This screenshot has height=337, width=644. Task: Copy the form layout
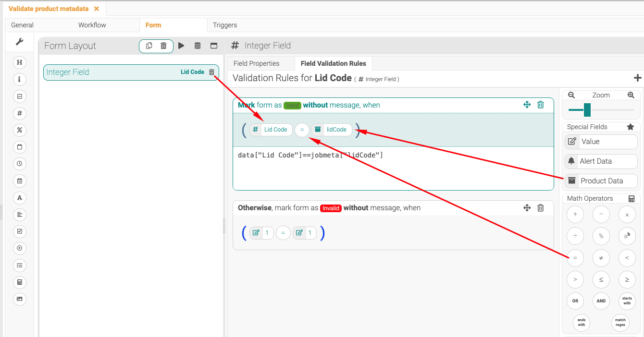(149, 46)
